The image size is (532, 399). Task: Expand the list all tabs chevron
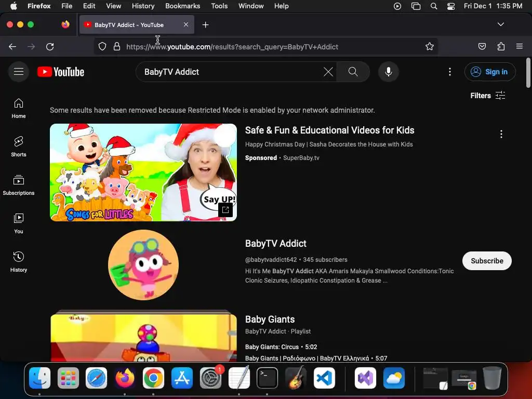(501, 24)
